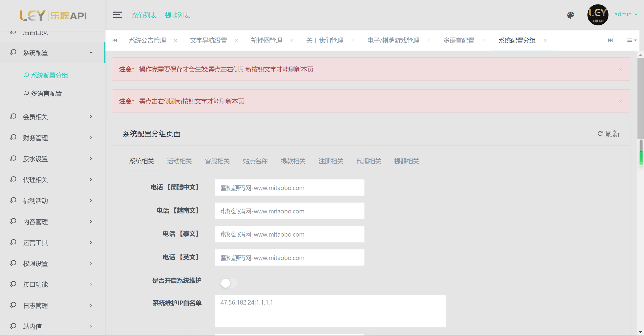Expand the 福利活动 sidebar menu
Screen dimensions: 644x336
[52, 200]
